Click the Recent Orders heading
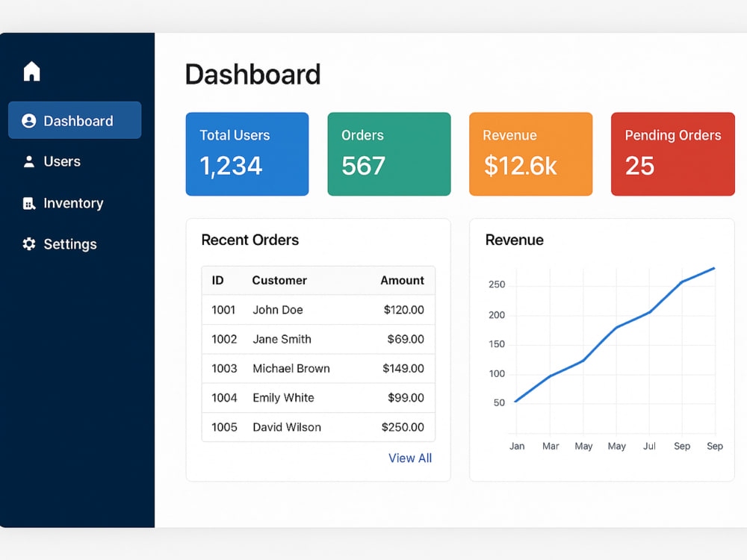This screenshot has width=747, height=560. pyautogui.click(x=250, y=240)
